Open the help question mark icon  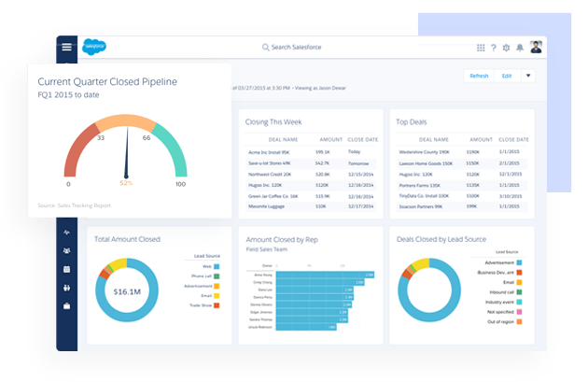pyautogui.click(x=494, y=48)
